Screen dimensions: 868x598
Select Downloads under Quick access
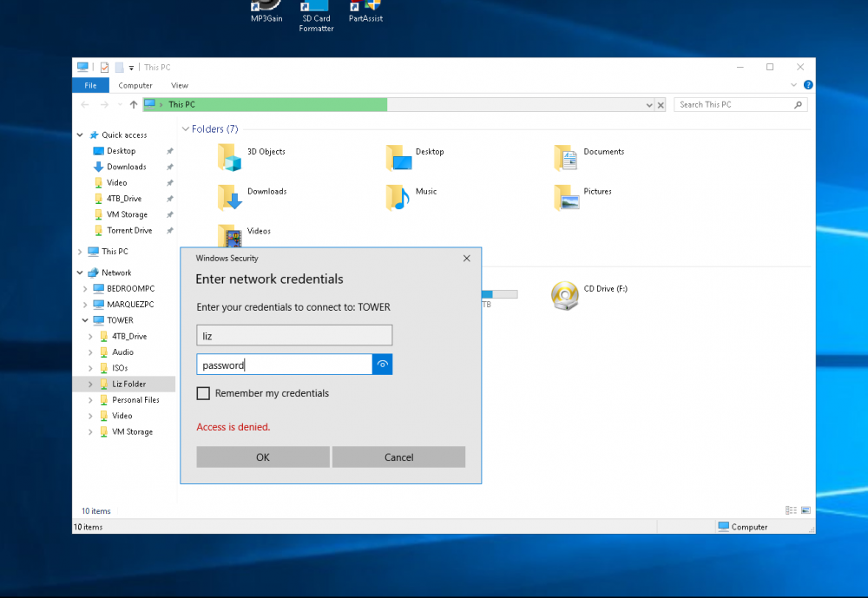coord(126,167)
